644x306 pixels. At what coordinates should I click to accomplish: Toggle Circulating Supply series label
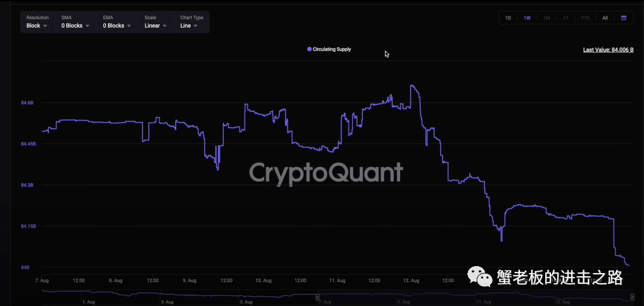[x=332, y=49]
